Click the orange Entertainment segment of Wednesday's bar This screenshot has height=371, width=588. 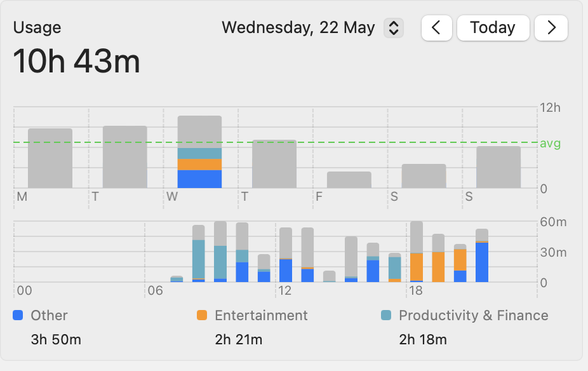point(199,165)
